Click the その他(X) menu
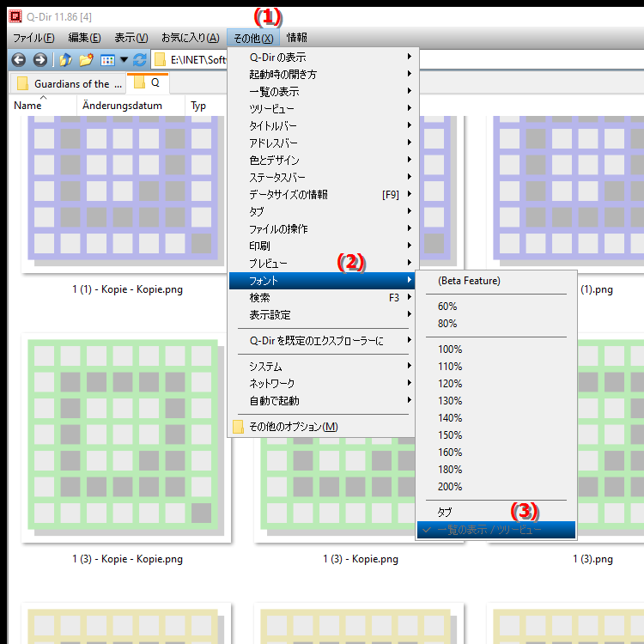 (253, 38)
